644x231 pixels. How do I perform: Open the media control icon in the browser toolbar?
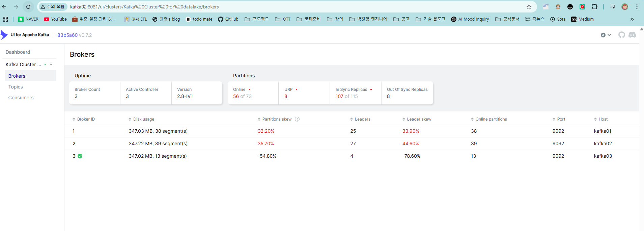613,7
